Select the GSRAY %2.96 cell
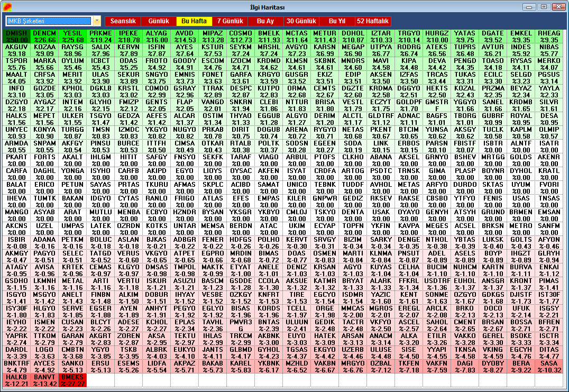The height and width of the screenshot is (392, 569). click(185, 92)
